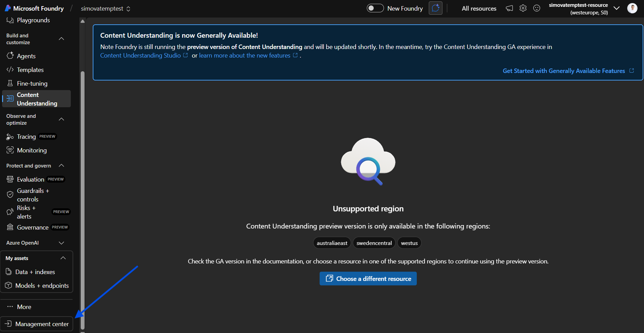644x333 pixels.
Task: Click the Governance building icon
Action: 10,227
